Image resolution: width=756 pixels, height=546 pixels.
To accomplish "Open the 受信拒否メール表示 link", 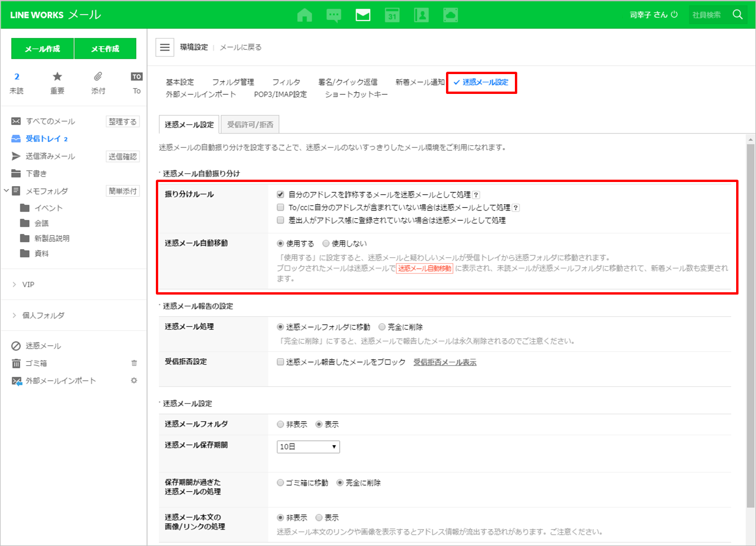I will click(x=445, y=362).
